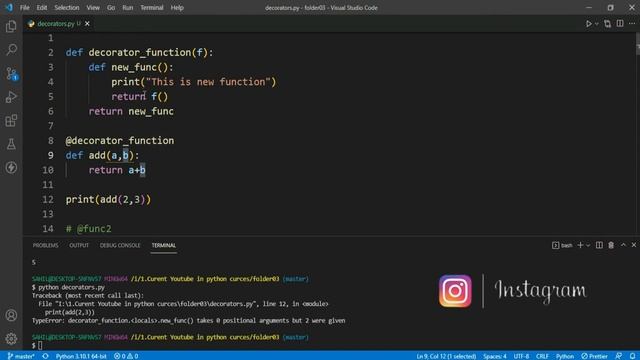The image size is (640, 360).
Task: Open editor More Actions ellipsis
Action: click(x=632, y=24)
